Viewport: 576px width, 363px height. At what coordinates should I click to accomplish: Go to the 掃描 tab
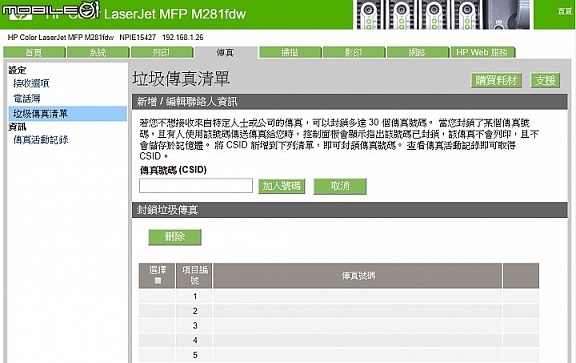pyautogui.click(x=290, y=52)
